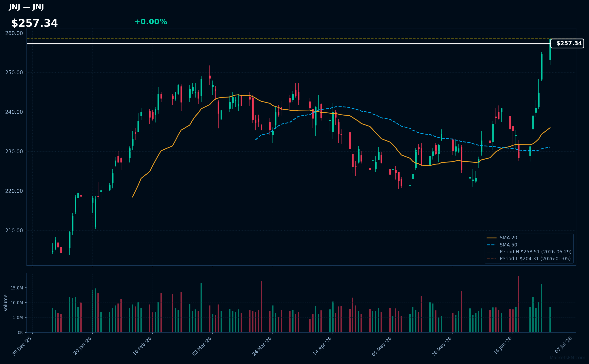This screenshot has height=364, width=589.
Task: Click the 03 Mar '26 date label
Action: pos(202,346)
